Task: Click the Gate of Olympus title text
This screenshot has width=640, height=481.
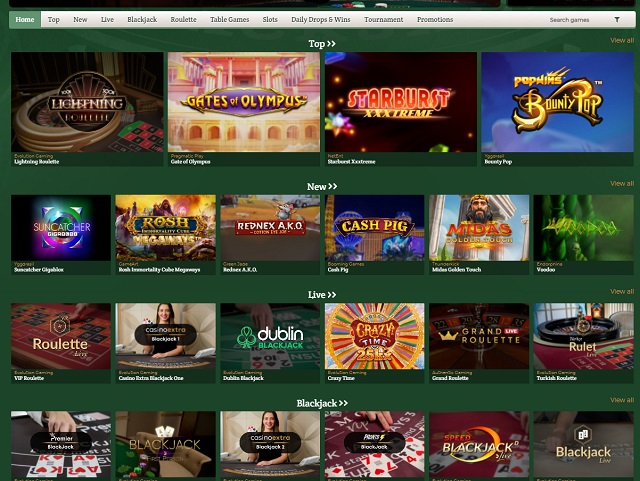Action: click(191, 162)
